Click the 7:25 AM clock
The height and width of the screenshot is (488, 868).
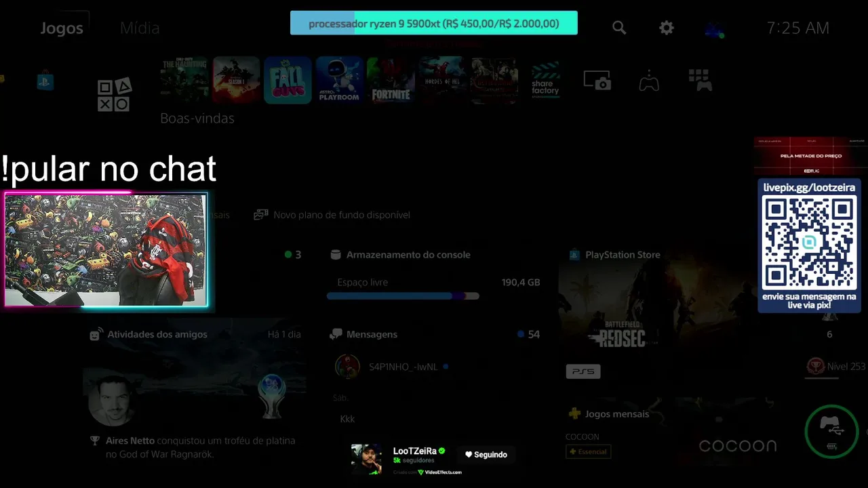click(797, 28)
